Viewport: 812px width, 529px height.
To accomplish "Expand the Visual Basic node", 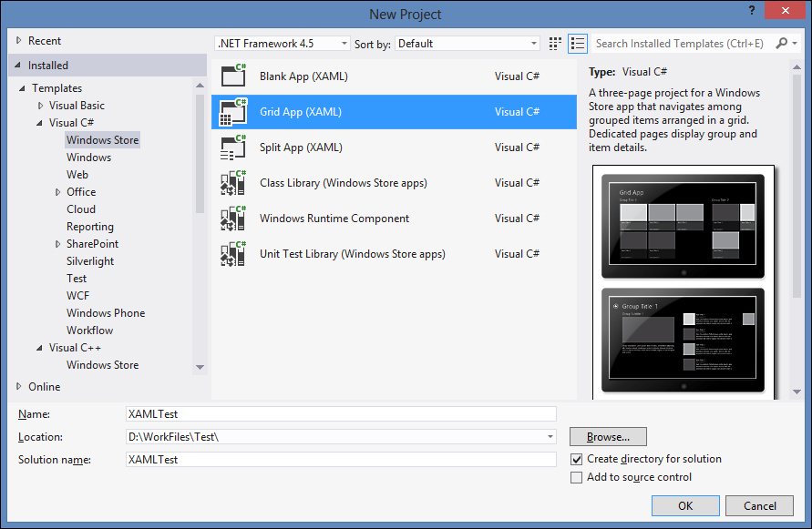I will [x=40, y=106].
